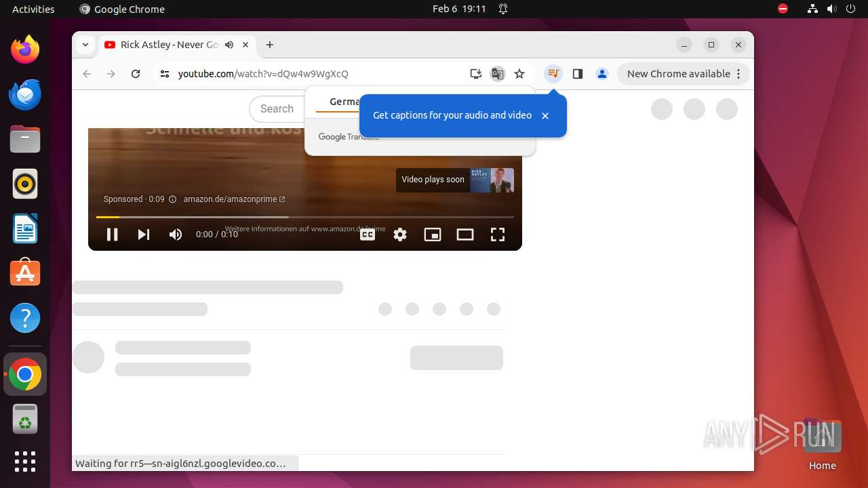Enter full screen mode
Viewport: 868px width, 488px height.
[498, 235]
